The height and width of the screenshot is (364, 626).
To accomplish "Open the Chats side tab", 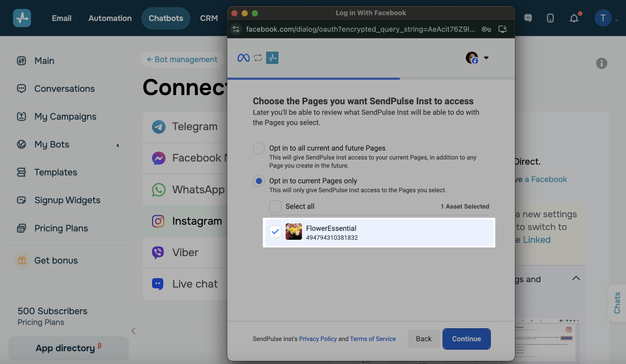I will [x=617, y=303].
